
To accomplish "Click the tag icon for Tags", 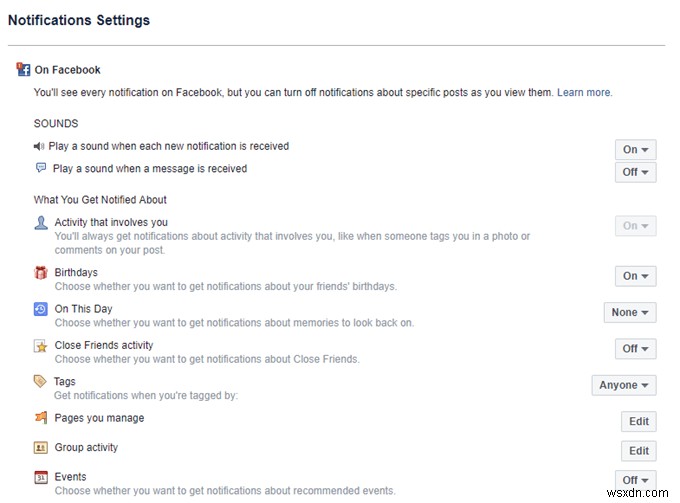I will click(40, 382).
